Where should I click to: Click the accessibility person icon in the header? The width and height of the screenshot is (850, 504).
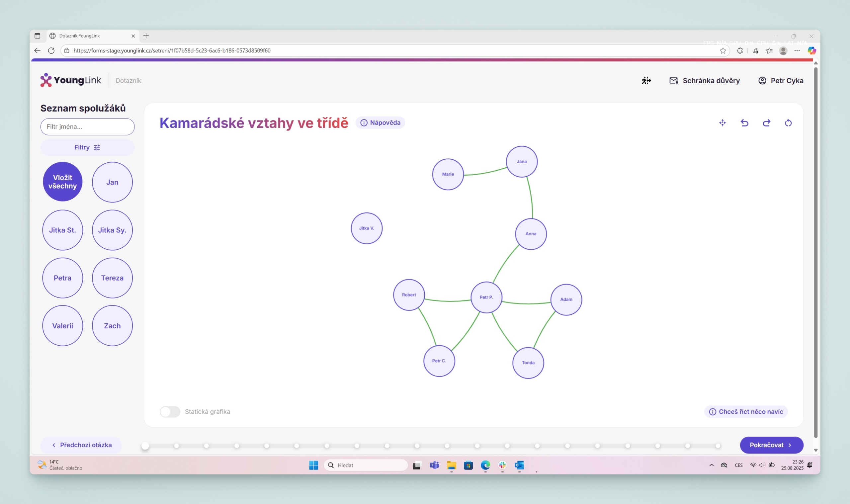646,80
